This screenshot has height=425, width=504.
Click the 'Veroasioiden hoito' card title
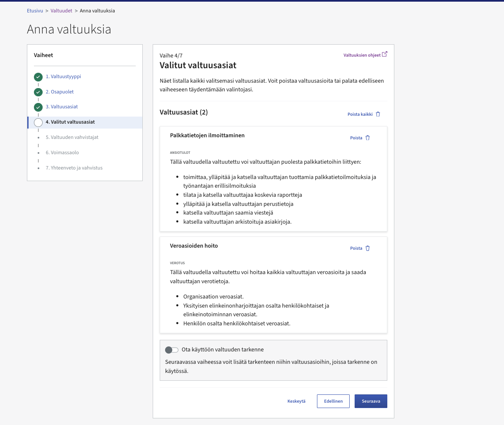194,246
